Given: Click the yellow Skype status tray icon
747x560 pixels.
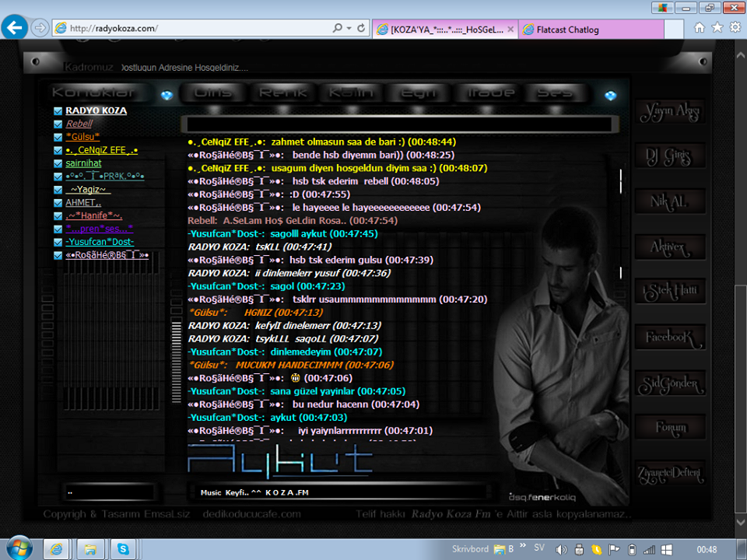Looking at the screenshot, I should (596, 550).
